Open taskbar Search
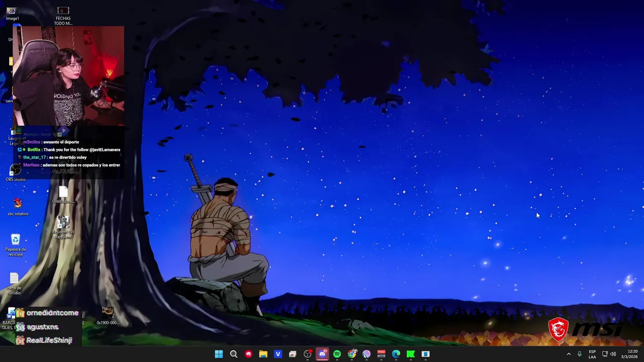This screenshot has height=362, width=644. 233,354
